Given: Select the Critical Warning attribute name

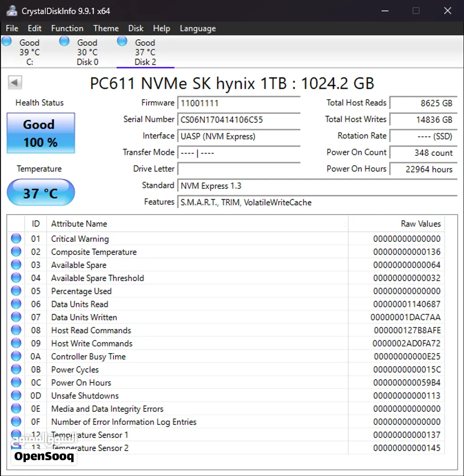Looking at the screenshot, I should (x=80, y=239).
